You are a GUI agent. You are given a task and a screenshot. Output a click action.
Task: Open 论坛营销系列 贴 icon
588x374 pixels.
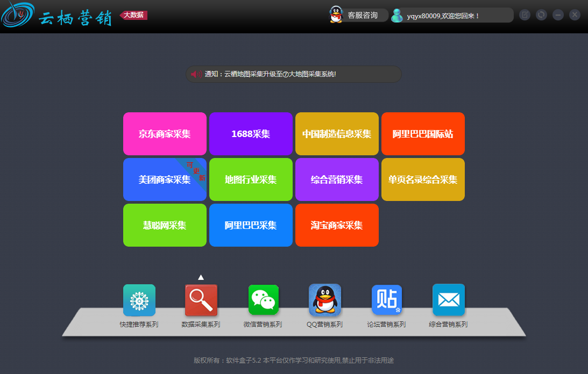(x=387, y=300)
